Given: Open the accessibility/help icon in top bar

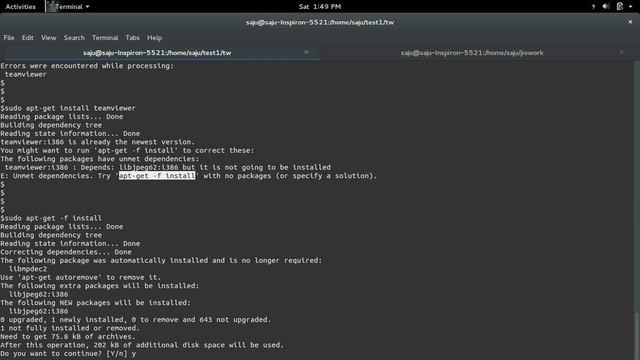Looking at the screenshot, I should click(593, 7).
